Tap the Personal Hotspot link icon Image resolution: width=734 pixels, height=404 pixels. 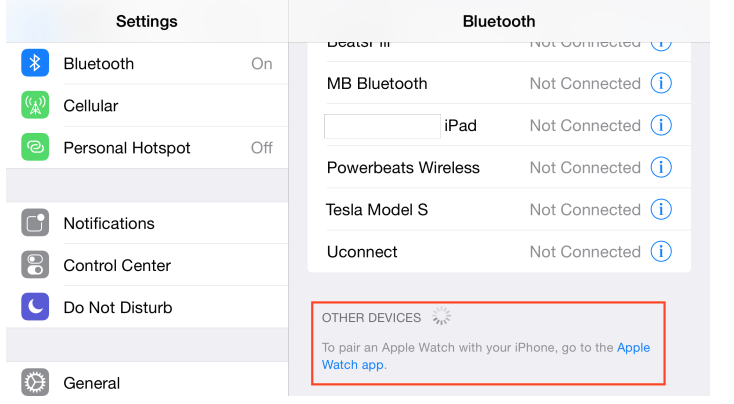(35, 148)
